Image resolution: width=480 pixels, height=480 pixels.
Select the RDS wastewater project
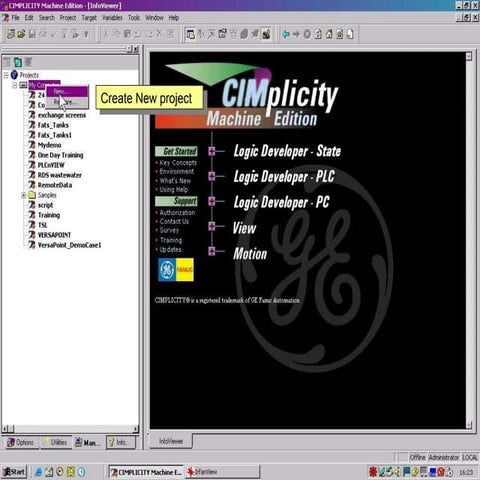click(59, 175)
